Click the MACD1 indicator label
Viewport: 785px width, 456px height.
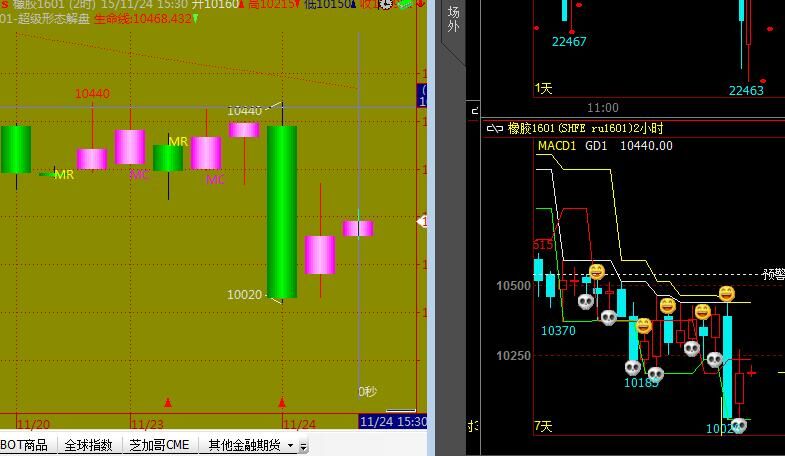[x=557, y=146]
